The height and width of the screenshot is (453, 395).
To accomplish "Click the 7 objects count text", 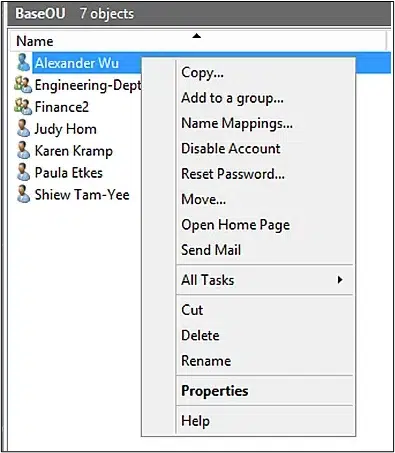I will tap(107, 14).
